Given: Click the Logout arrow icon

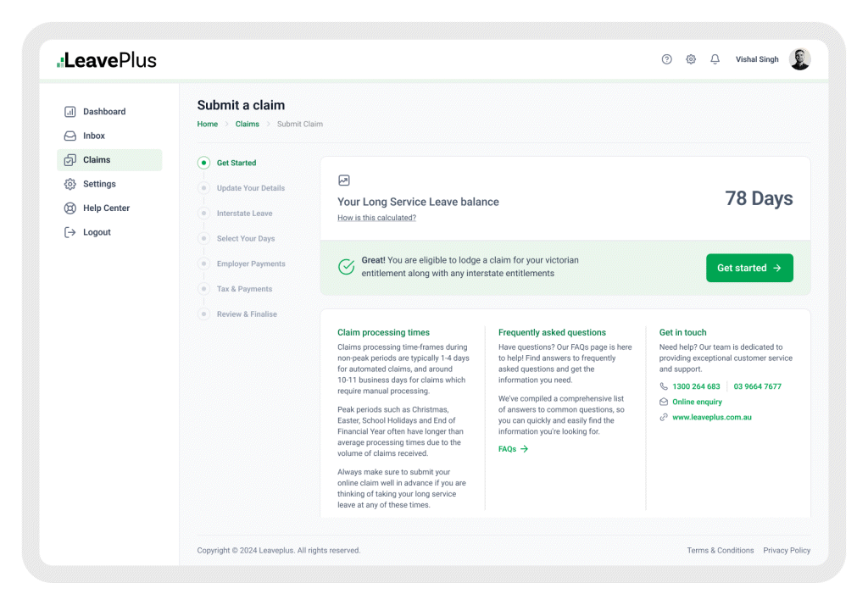Looking at the screenshot, I should 70,232.
